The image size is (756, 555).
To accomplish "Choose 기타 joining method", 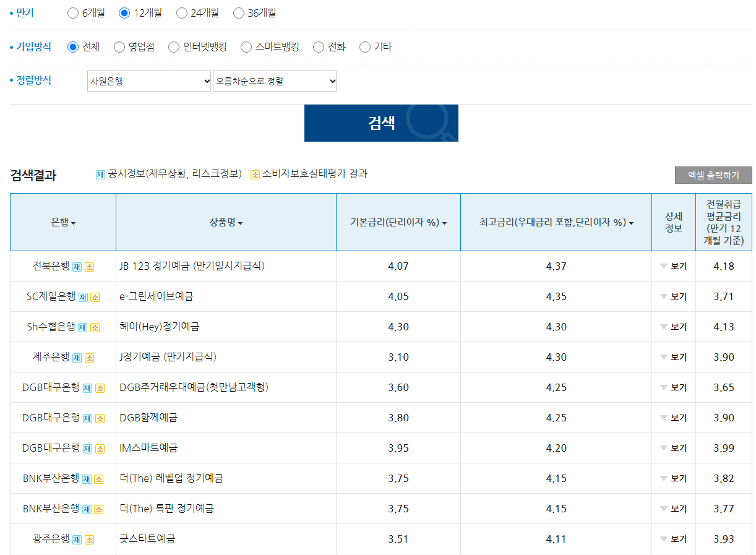I will [x=365, y=47].
